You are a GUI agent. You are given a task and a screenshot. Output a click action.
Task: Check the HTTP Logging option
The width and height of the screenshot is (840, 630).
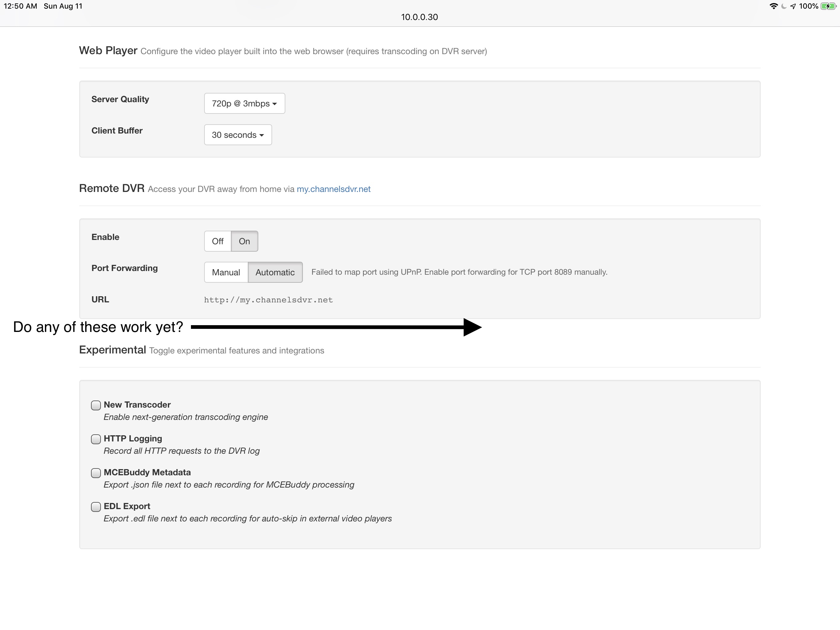click(x=96, y=439)
